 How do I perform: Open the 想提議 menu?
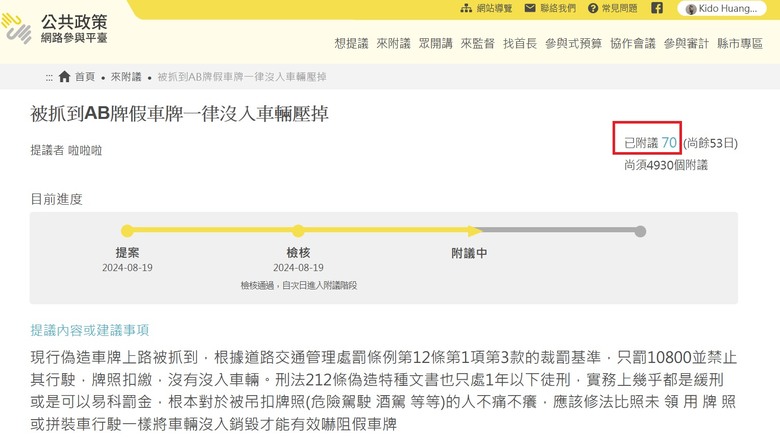point(351,44)
